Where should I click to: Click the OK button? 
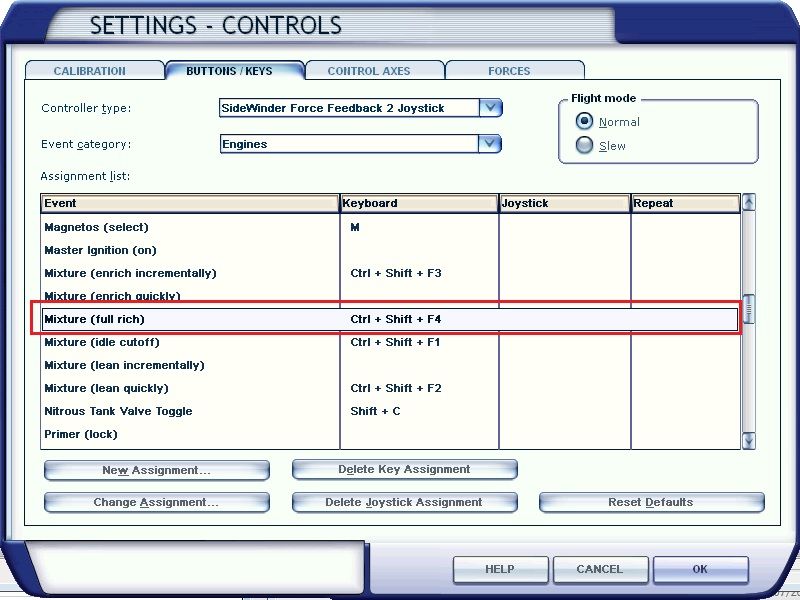(700, 569)
